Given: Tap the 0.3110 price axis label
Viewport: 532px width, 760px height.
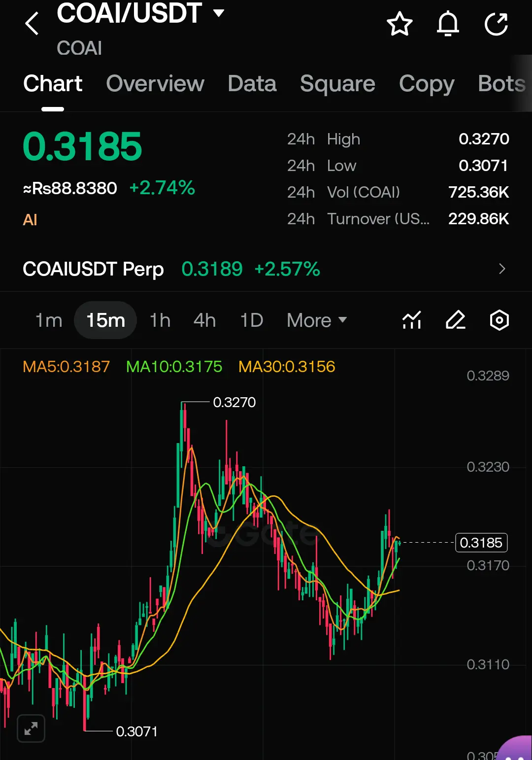Looking at the screenshot, I should (x=488, y=664).
